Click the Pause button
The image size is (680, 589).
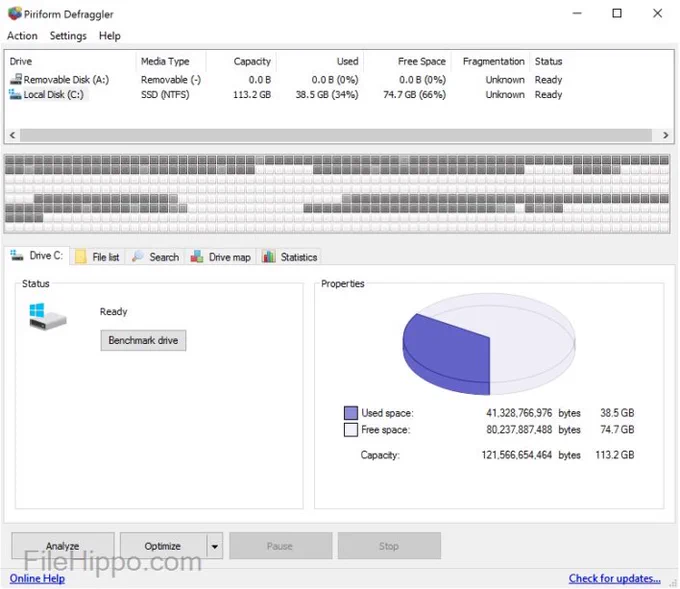(x=280, y=546)
